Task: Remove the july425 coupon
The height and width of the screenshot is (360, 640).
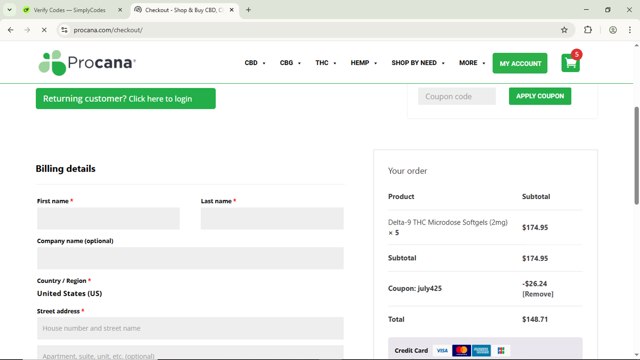Action: click(538, 294)
